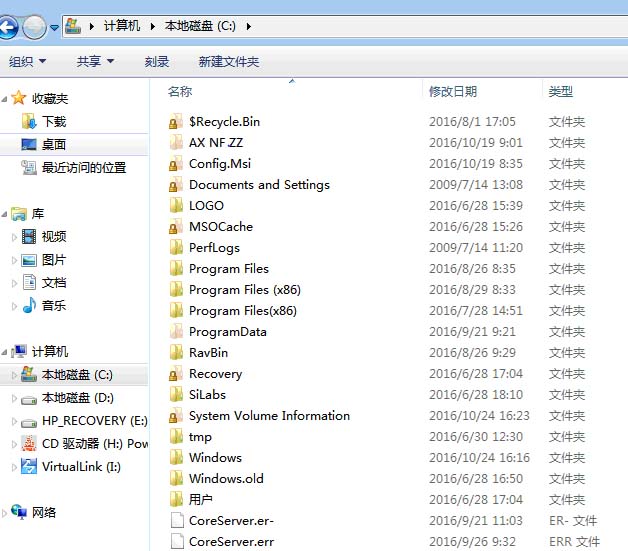Select System Volume Information folder
This screenshot has width=628, height=551.
click(x=269, y=416)
